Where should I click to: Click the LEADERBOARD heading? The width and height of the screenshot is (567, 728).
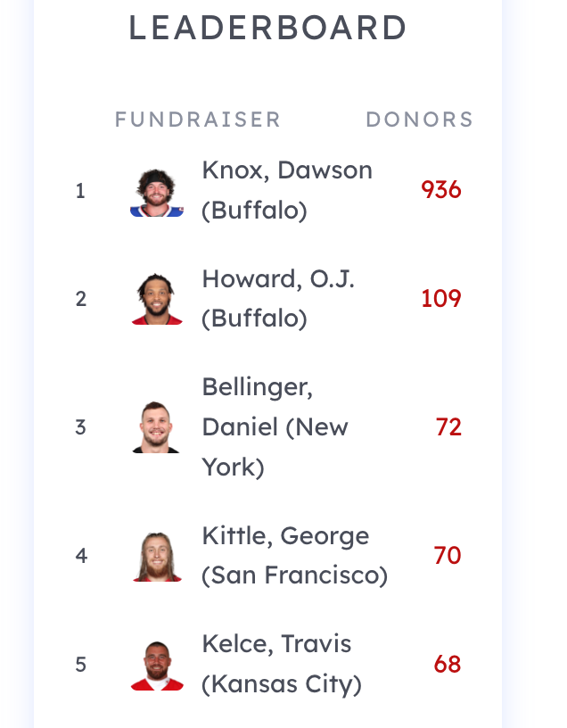[x=267, y=28]
